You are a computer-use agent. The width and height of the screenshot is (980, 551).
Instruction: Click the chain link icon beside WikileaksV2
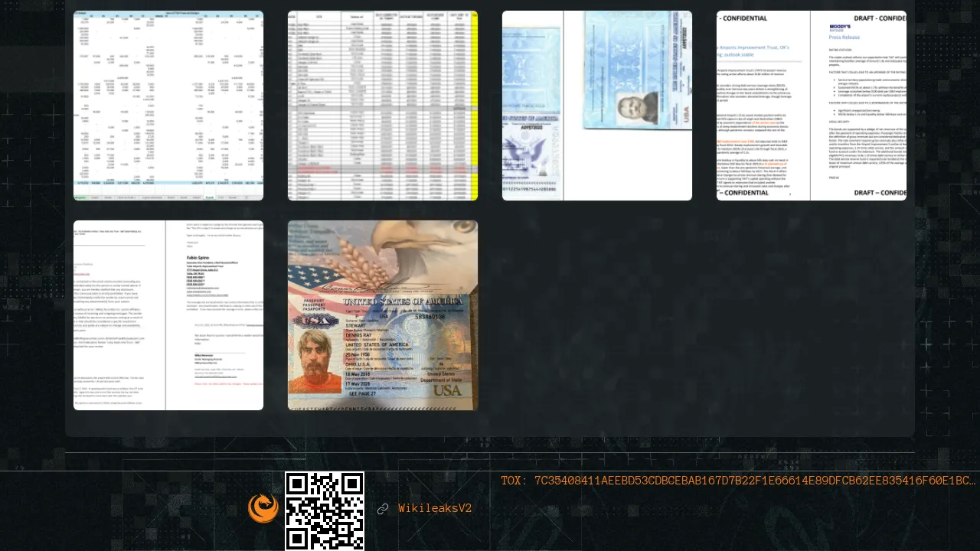(383, 509)
